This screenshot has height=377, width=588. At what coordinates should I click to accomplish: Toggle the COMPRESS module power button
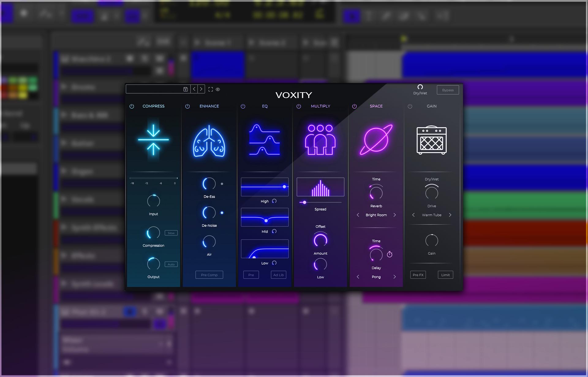tap(132, 106)
